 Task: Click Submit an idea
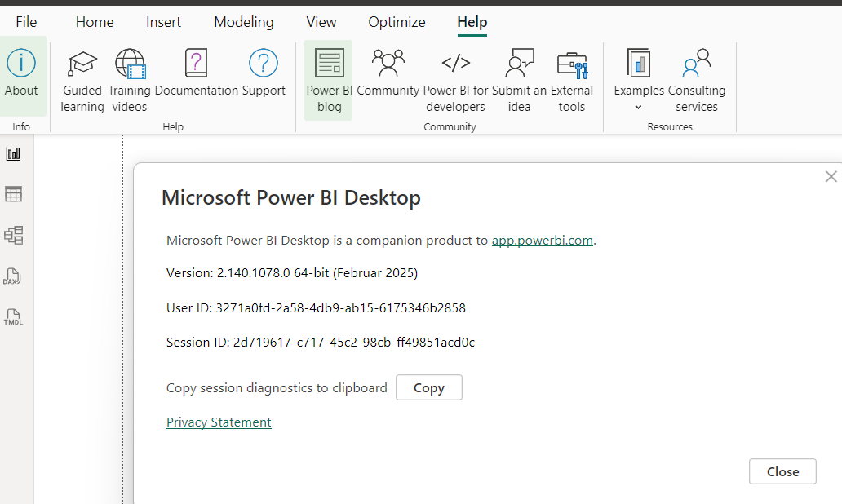519,81
